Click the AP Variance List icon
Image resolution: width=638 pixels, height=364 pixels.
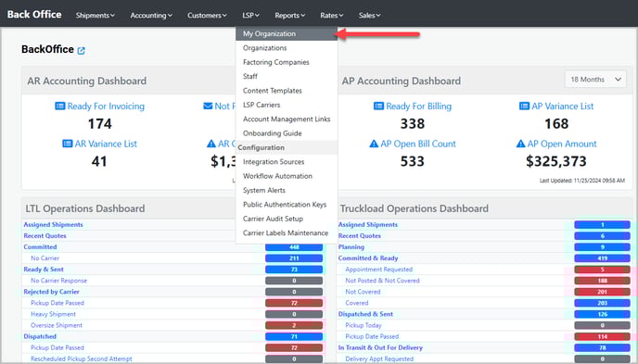click(524, 106)
